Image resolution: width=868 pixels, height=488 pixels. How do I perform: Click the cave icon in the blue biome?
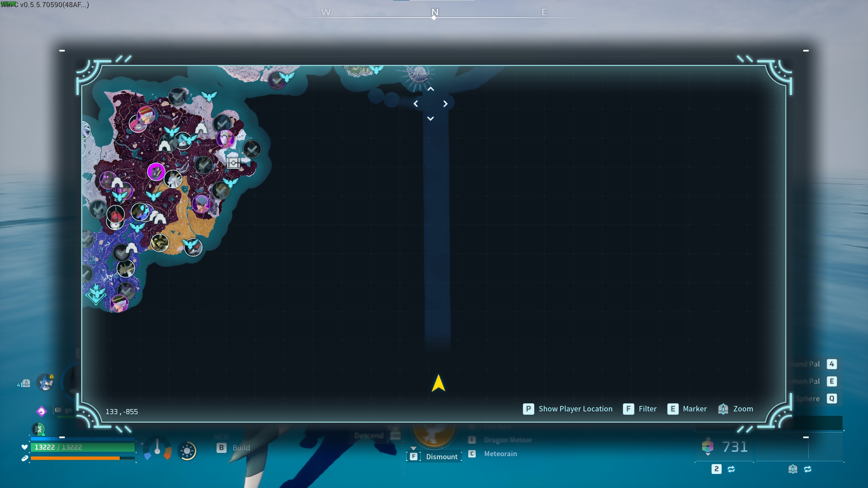[131, 248]
